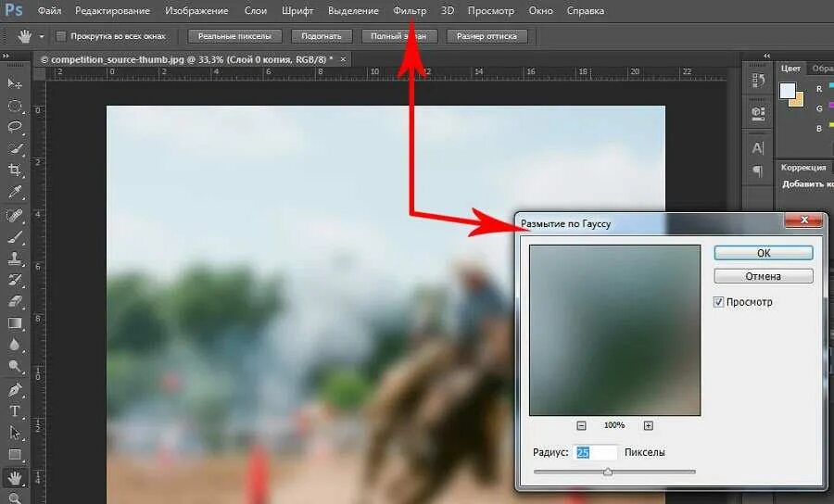Pick the Eyedropper tool
The width and height of the screenshot is (834, 504).
pos(15,193)
